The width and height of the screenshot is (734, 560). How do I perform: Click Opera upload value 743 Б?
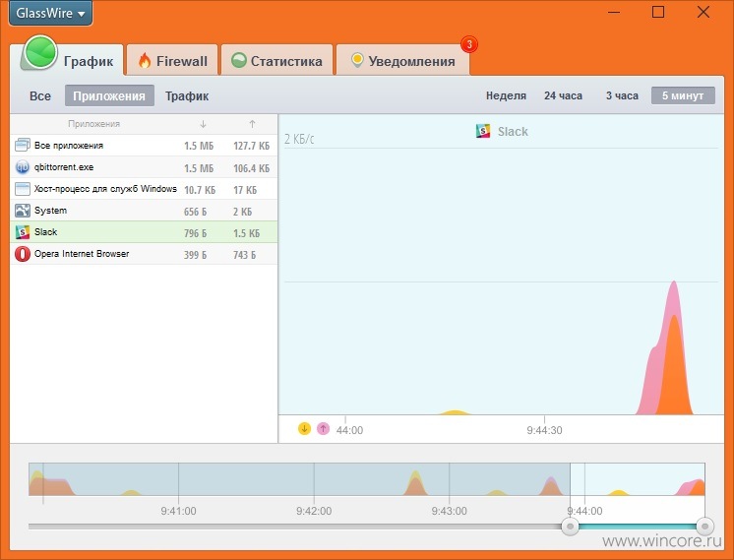coord(244,255)
